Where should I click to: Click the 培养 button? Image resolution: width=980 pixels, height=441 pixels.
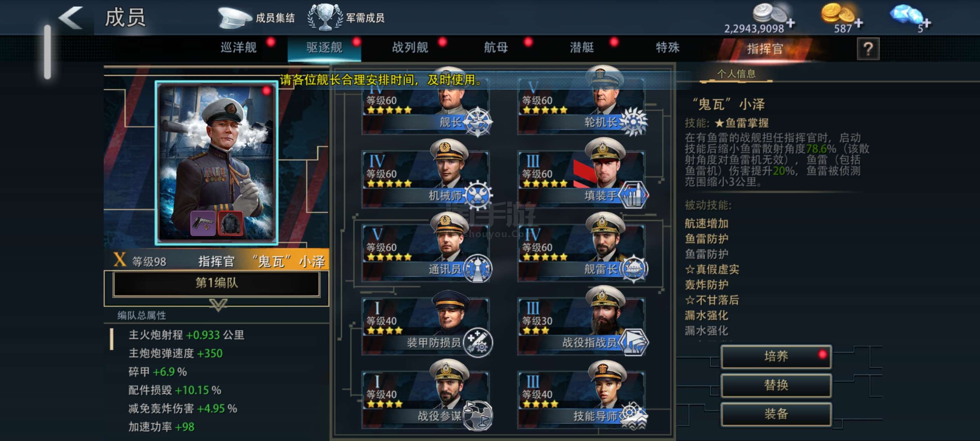(776, 357)
